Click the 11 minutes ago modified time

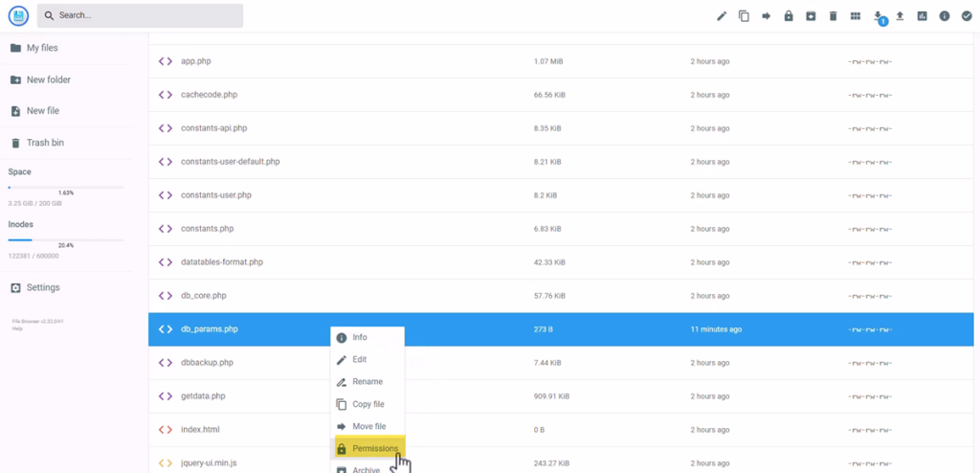click(x=716, y=329)
